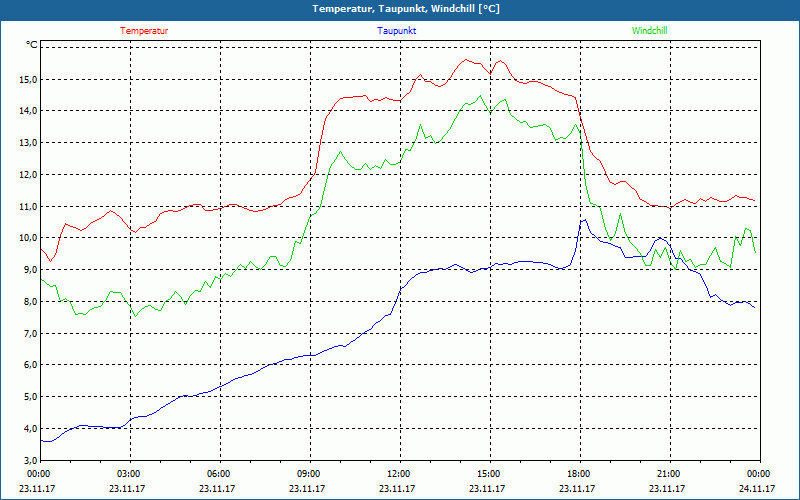The image size is (800, 500).
Task: Click the 5,0 y-axis value
Action: point(30,396)
